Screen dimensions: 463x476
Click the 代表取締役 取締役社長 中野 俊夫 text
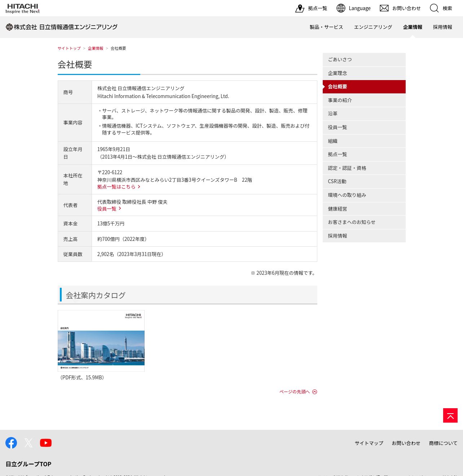132,202
